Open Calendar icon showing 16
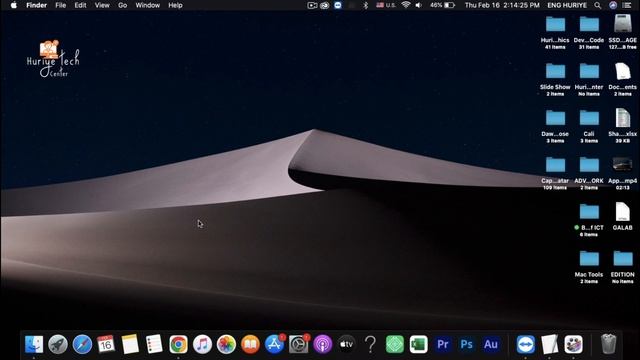Image resolution: width=640 pixels, height=360 pixels. pyautogui.click(x=106, y=344)
